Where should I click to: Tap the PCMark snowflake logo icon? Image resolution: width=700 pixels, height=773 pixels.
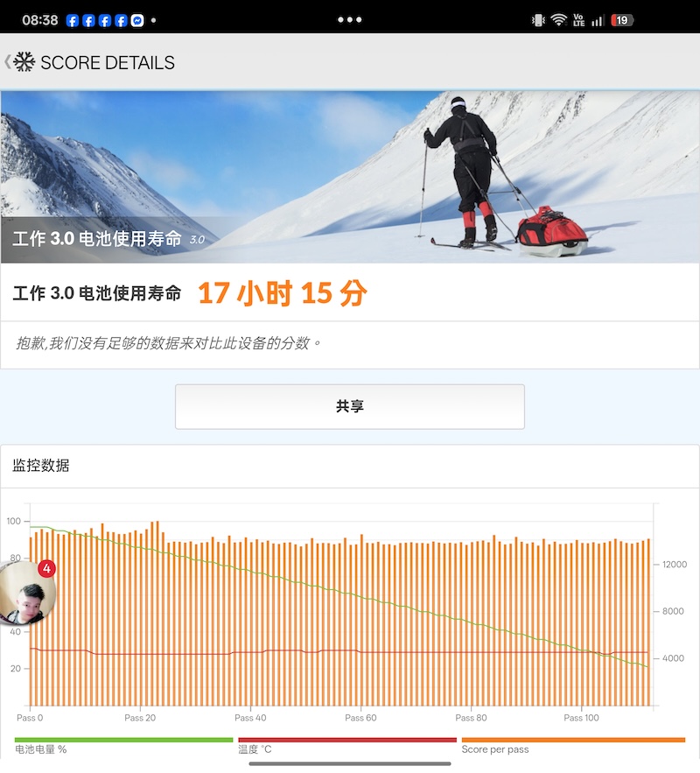[x=24, y=62]
